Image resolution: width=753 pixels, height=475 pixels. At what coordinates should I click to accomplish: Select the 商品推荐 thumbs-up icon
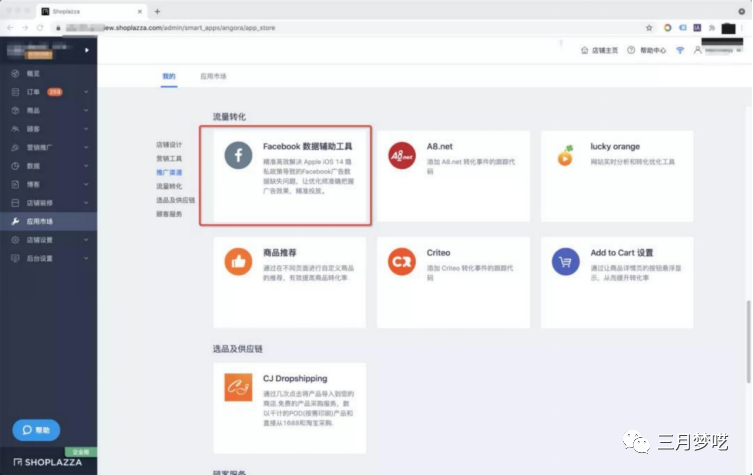pyautogui.click(x=238, y=262)
